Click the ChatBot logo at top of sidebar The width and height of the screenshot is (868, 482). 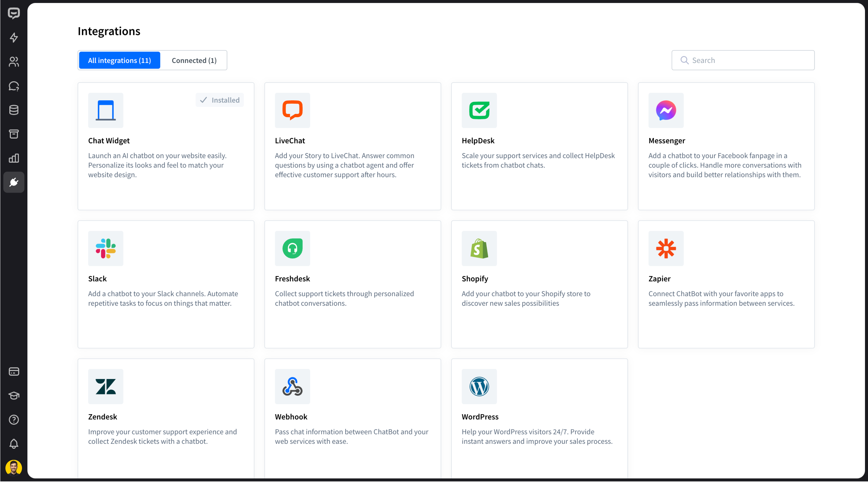tap(14, 14)
